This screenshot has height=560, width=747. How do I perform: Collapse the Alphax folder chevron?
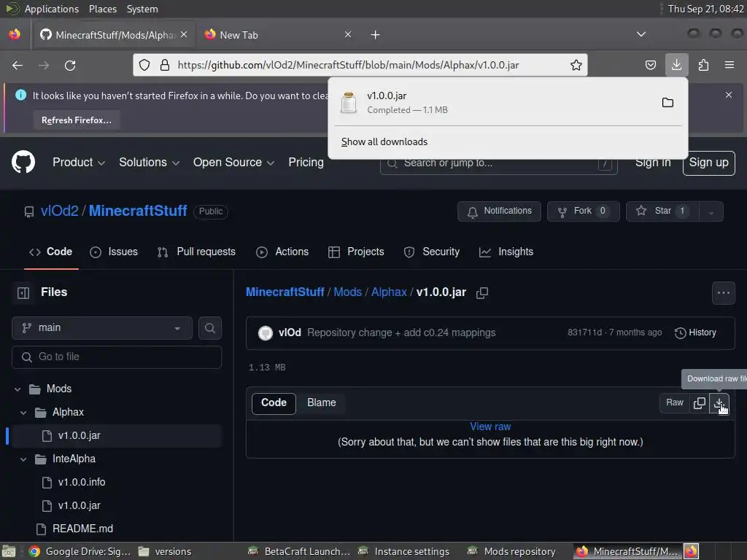coord(23,413)
